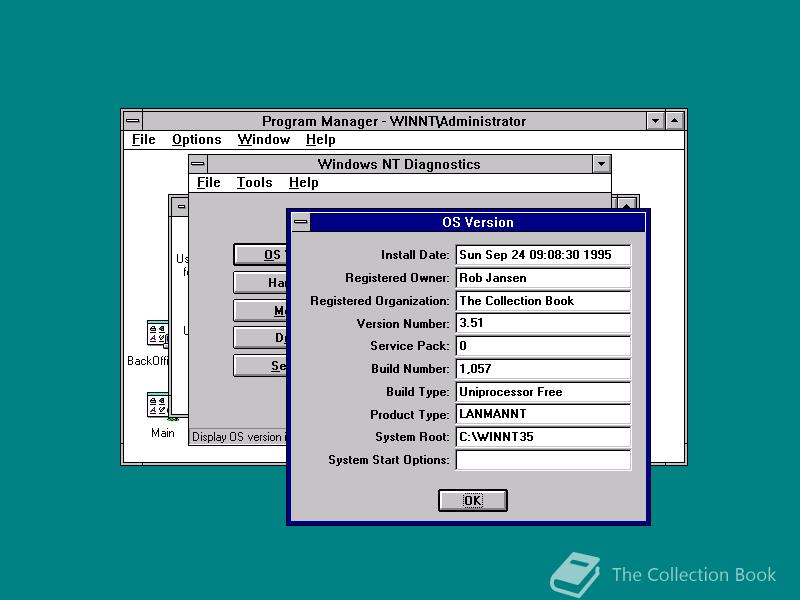Open the OS Version dialog control-menu box

[301, 222]
